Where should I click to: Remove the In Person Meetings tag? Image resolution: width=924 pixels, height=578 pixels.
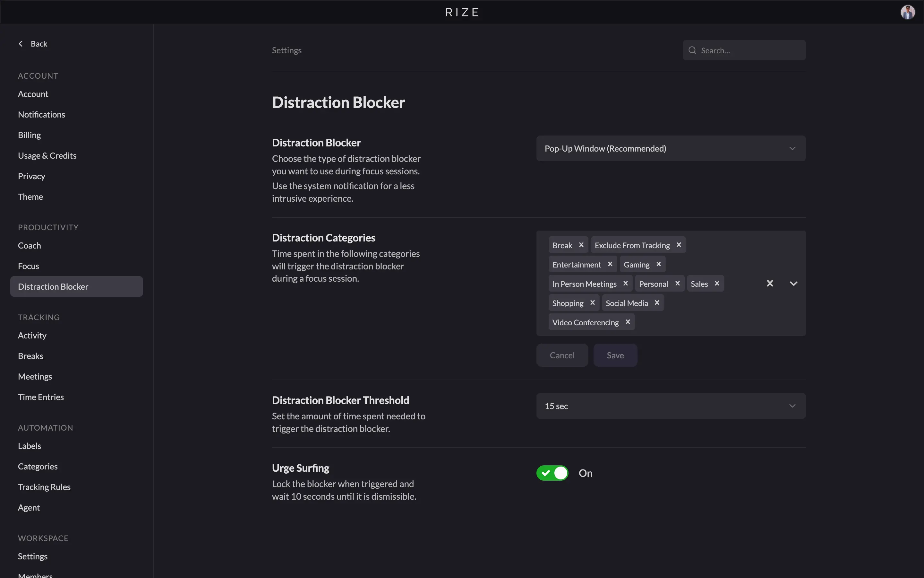pos(625,284)
